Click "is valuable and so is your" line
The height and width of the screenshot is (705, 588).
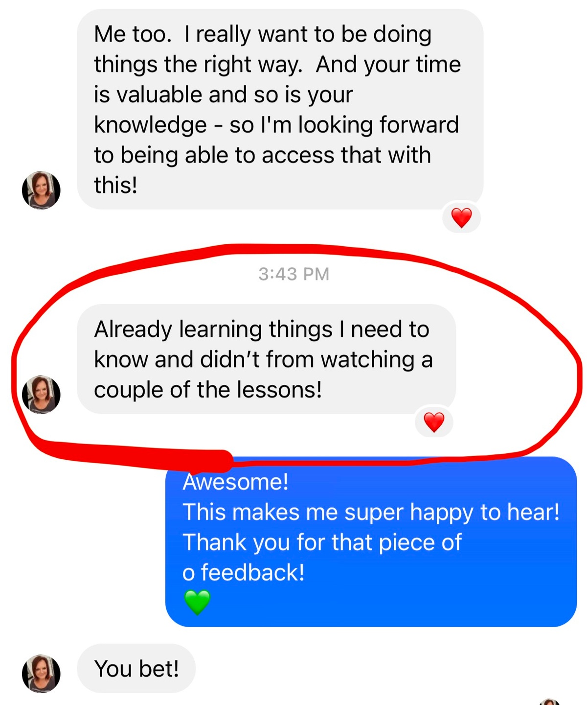click(x=223, y=95)
